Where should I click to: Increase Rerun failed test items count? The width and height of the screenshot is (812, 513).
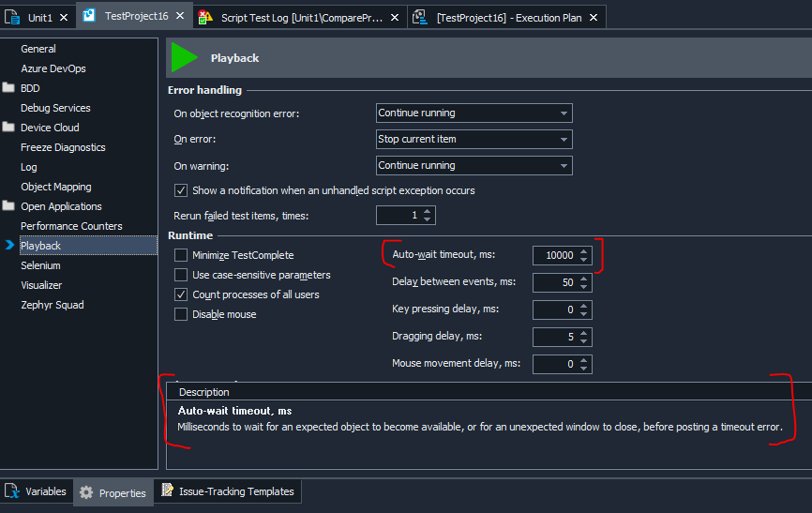[428, 211]
